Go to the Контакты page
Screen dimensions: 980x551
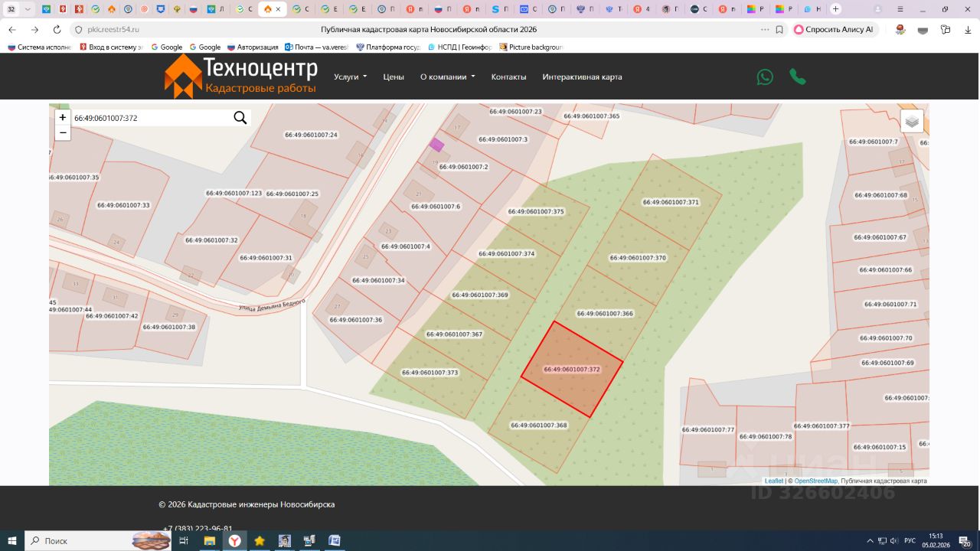coord(508,77)
